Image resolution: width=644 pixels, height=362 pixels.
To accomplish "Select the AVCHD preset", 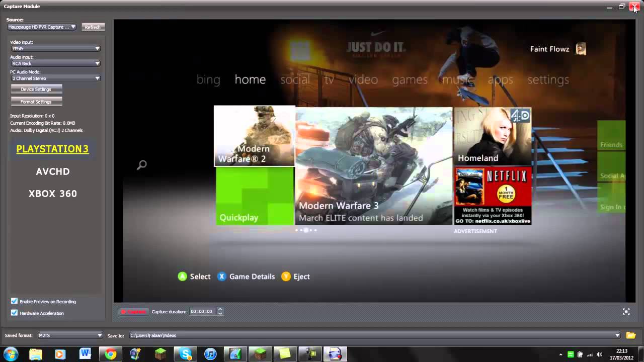I will click(x=53, y=171).
